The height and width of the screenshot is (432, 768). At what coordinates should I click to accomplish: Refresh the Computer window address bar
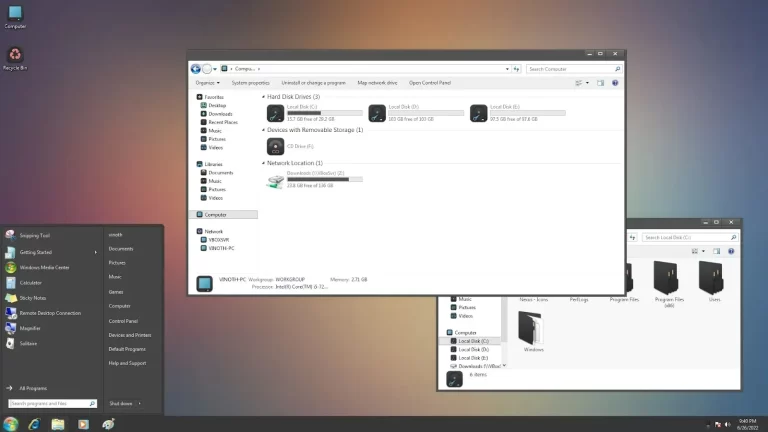pos(516,69)
